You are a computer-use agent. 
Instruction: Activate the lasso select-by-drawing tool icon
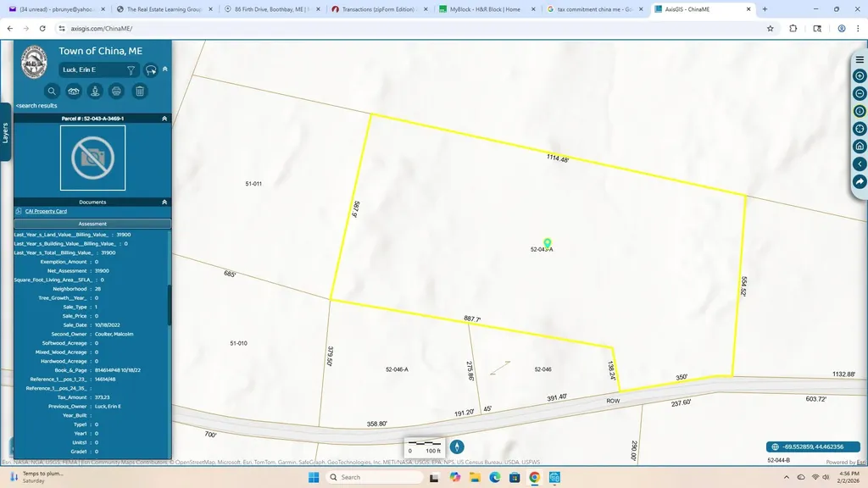coord(151,69)
